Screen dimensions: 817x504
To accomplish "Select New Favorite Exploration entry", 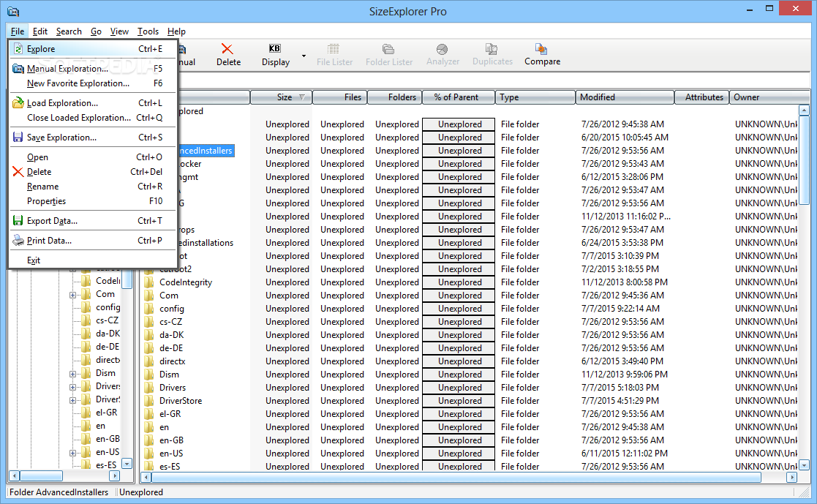I will coord(93,83).
